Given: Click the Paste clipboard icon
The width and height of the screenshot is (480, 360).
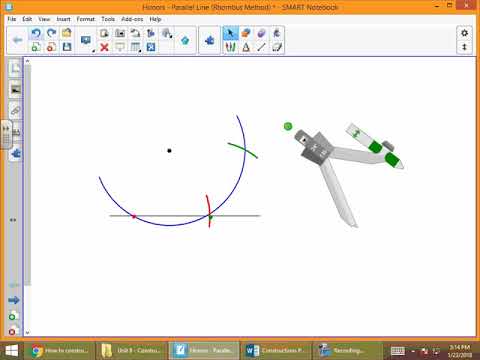Looking at the screenshot, I should click(x=104, y=33).
